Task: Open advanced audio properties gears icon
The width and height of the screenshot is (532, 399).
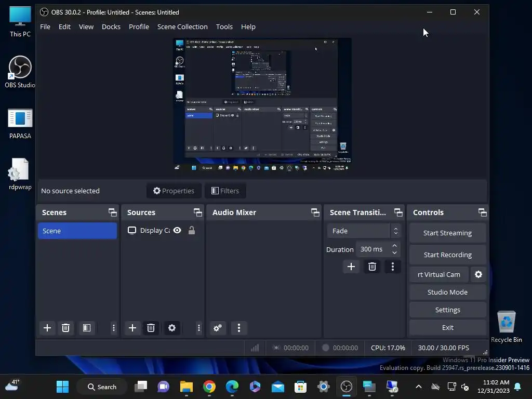Action: [x=218, y=328]
